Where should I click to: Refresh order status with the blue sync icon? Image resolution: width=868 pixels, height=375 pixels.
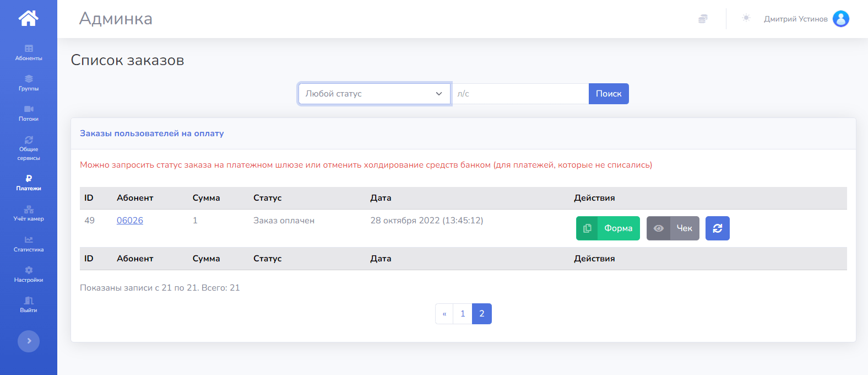[x=717, y=228]
